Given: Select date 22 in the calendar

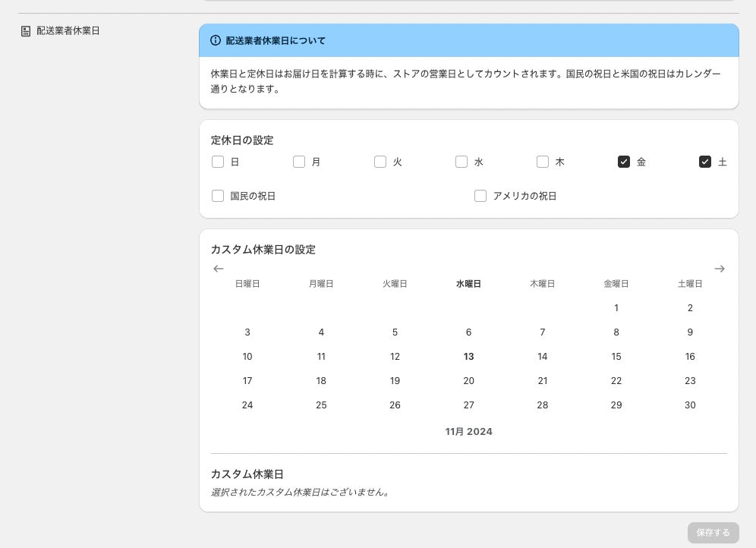Looking at the screenshot, I should pyautogui.click(x=616, y=381).
